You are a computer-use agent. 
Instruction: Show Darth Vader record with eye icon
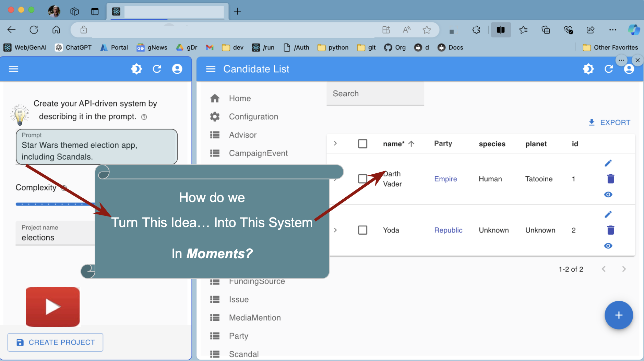point(608,195)
